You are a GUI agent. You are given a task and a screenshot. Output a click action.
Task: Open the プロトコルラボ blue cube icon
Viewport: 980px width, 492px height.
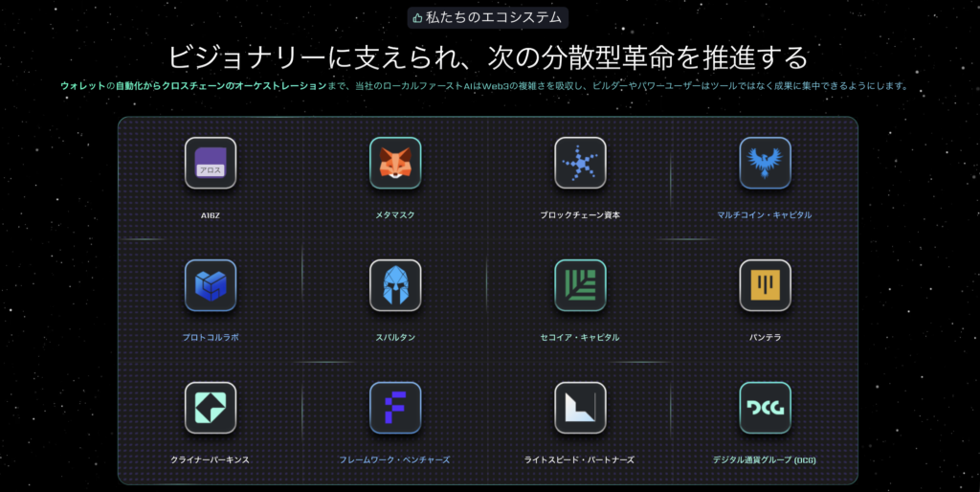tap(211, 285)
